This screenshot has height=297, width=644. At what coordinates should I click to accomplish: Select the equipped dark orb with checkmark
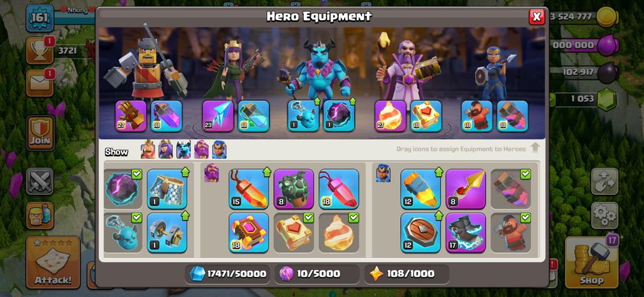(x=123, y=189)
